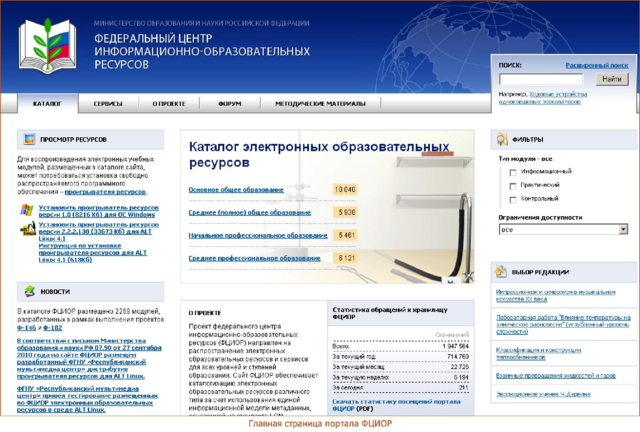Open the Эволюционное учение Ч. Дарвина link
Screen dimensions: 640x432
click(x=543, y=394)
